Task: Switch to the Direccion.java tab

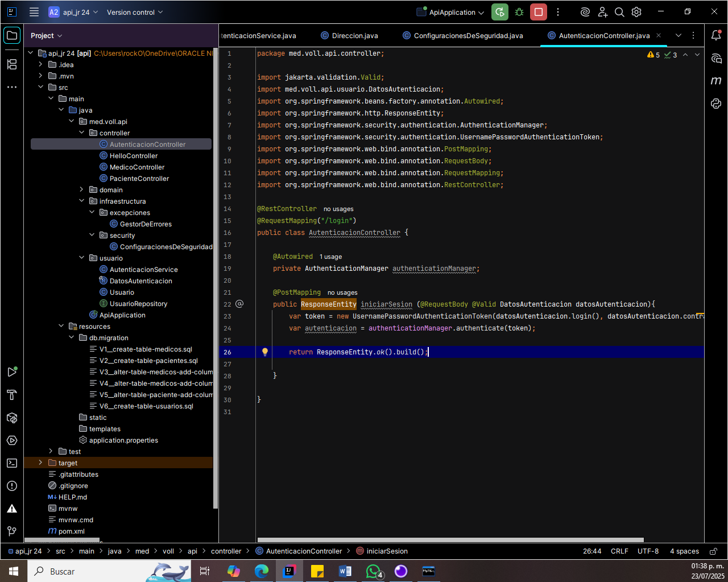Action: (349, 35)
